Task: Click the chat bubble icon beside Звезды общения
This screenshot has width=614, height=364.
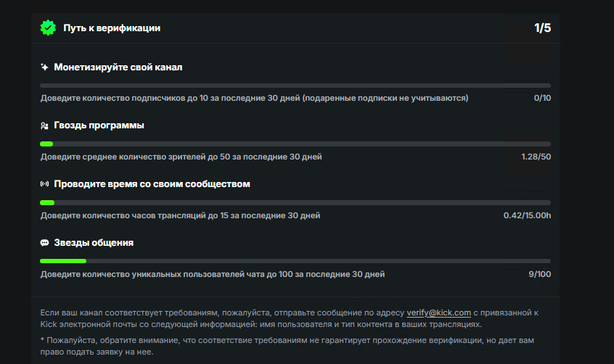Action: point(44,243)
